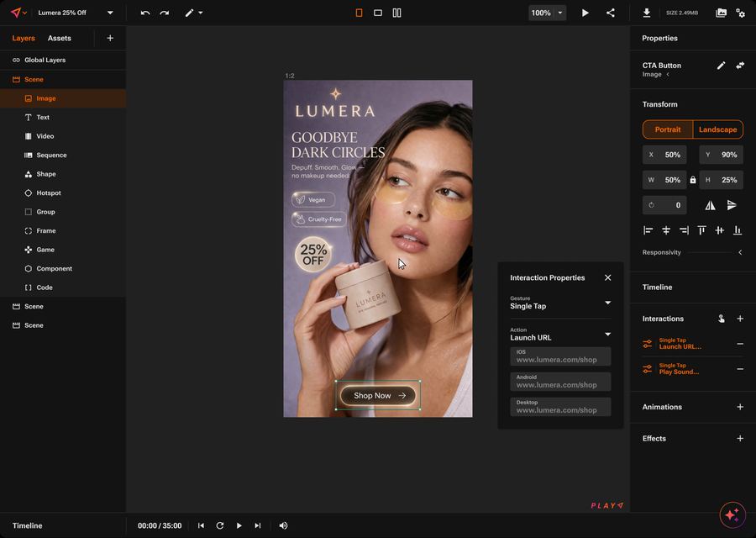This screenshot has height=538, width=756.
Task: Open the app logo menu
Action: [x=18, y=13]
